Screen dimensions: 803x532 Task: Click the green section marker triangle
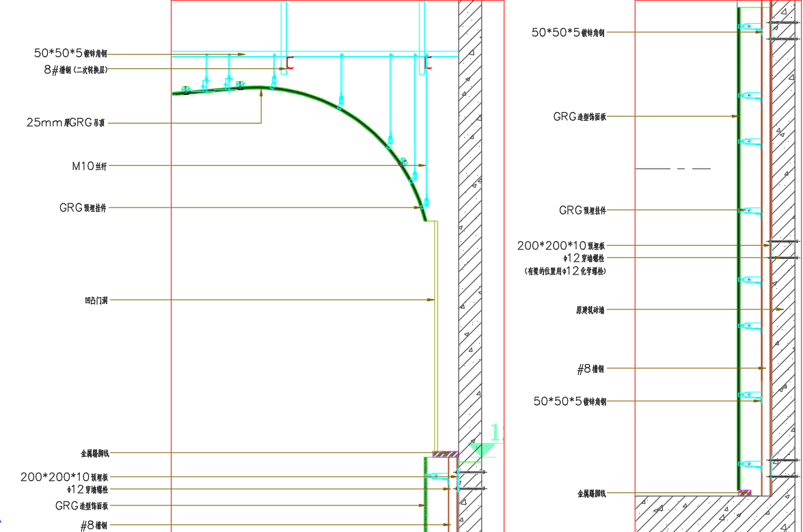[x=484, y=449]
